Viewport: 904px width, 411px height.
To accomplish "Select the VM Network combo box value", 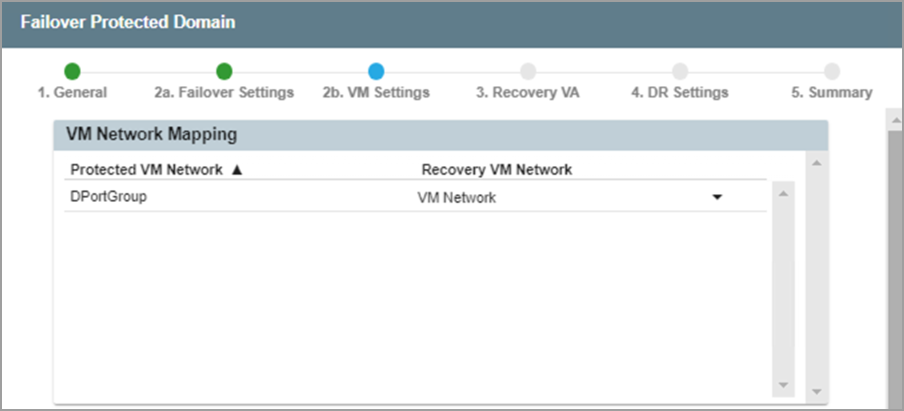I will click(560, 198).
